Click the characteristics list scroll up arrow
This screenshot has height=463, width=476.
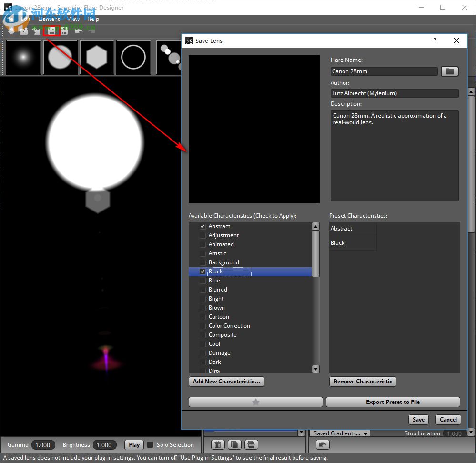pyautogui.click(x=316, y=226)
